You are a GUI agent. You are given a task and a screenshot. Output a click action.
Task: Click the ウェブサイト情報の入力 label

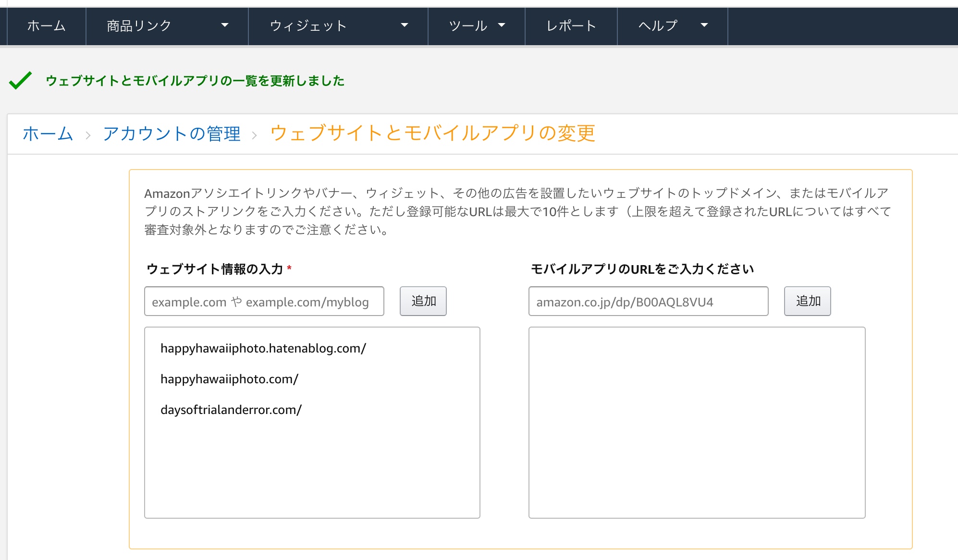215,269
